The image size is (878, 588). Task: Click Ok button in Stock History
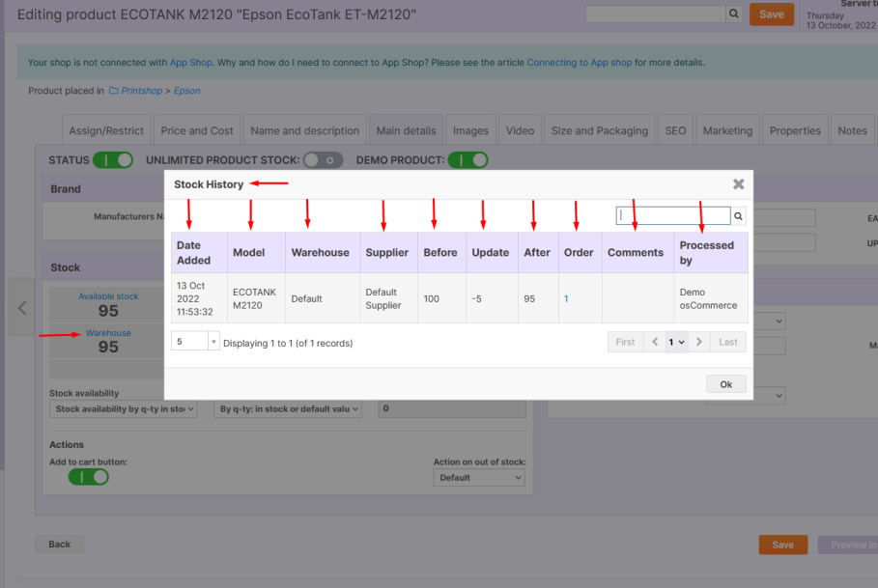point(725,384)
